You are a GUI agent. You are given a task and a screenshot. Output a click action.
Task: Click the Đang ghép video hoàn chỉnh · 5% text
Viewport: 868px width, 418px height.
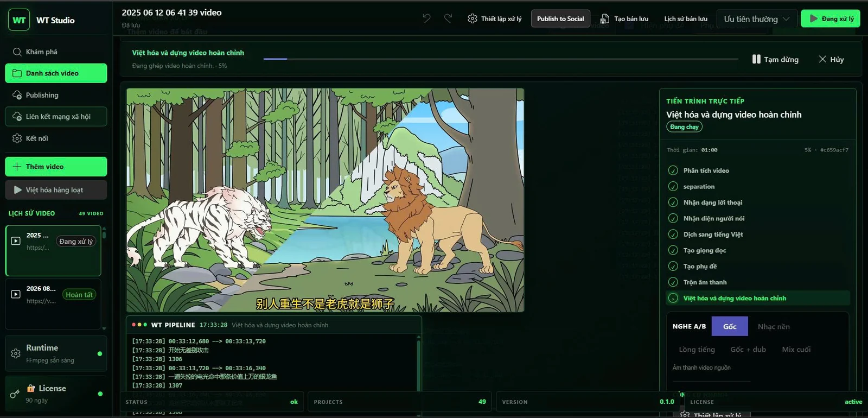coord(180,66)
